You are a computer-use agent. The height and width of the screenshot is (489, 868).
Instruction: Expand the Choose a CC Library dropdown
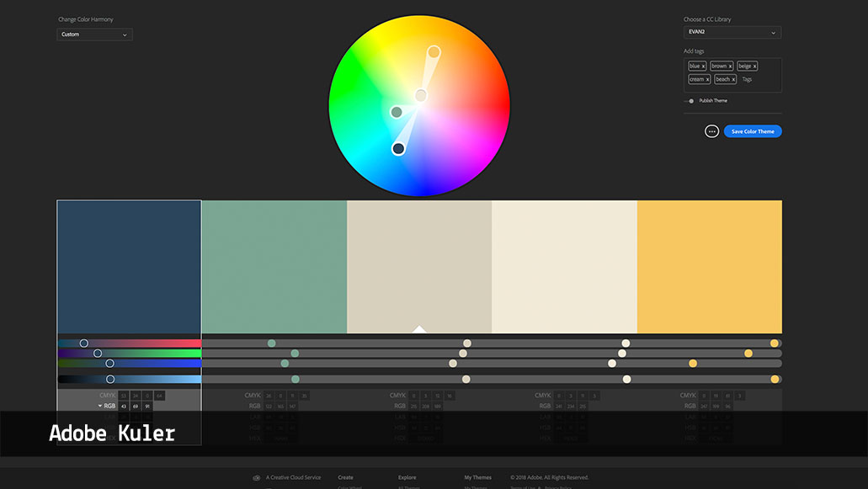click(x=732, y=33)
